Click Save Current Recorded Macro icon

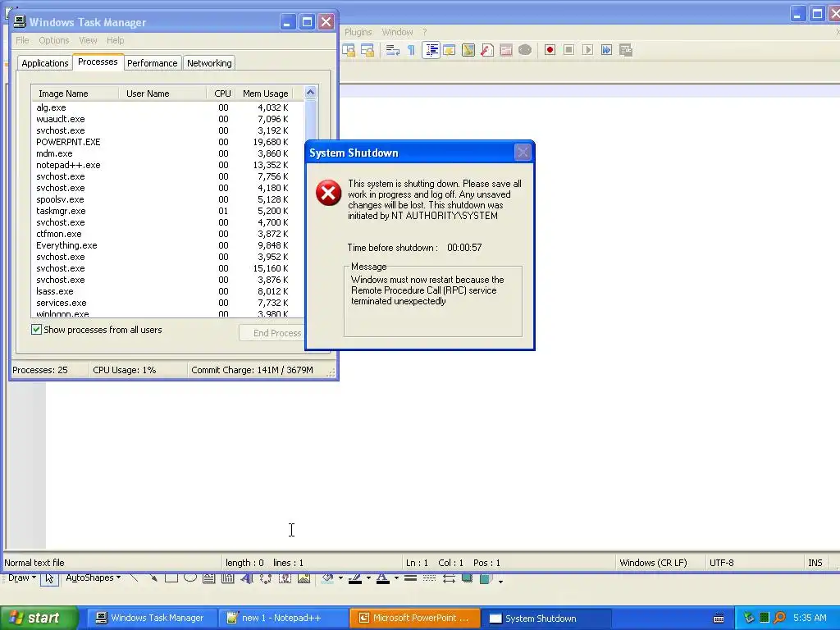[626, 50]
